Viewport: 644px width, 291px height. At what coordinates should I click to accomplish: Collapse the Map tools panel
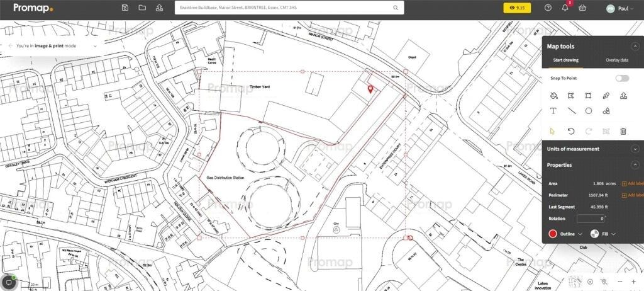(x=635, y=47)
